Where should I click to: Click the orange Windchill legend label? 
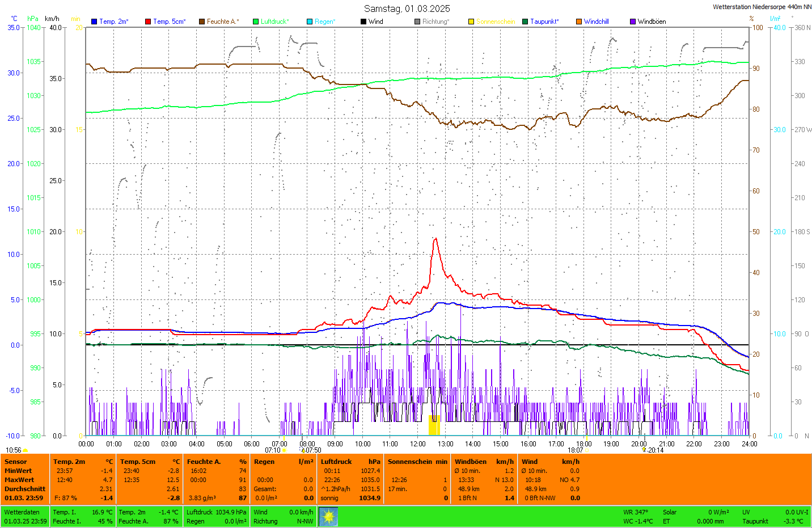pyautogui.click(x=596, y=22)
